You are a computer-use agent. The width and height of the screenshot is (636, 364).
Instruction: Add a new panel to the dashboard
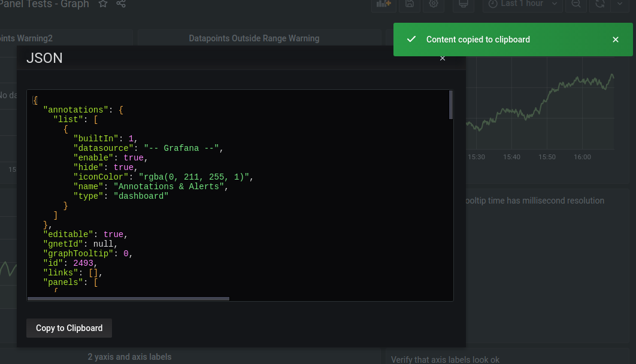(x=383, y=5)
